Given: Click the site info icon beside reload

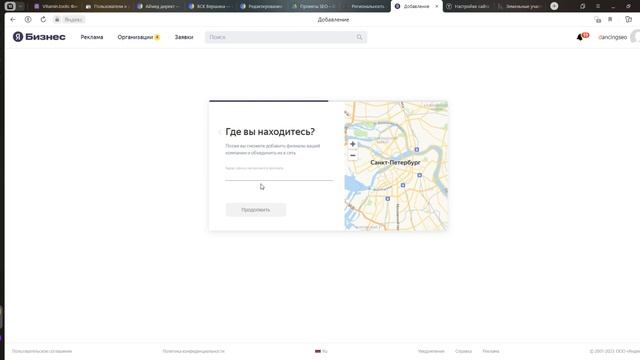Looking at the screenshot, I should click(28, 20).
